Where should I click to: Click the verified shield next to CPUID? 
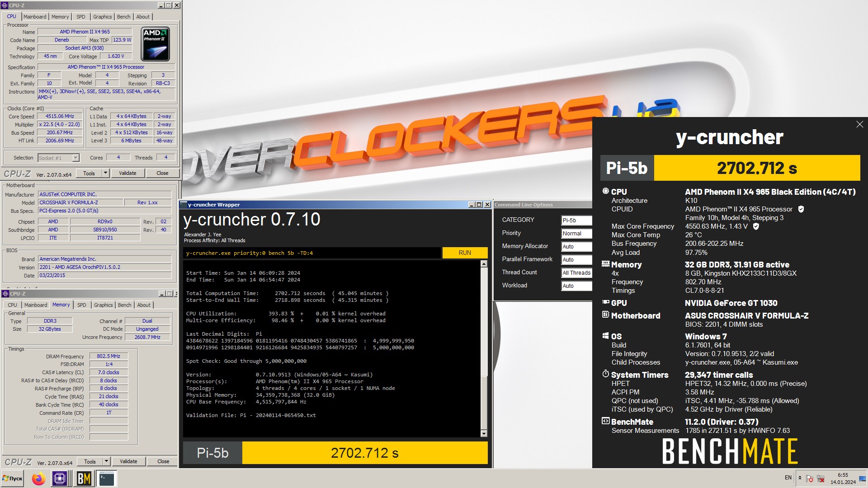point(801,209)
